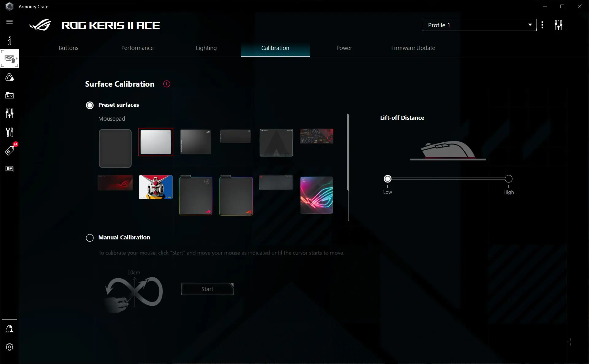Select the dark square mousepad preset
The image size is (589, 364).
[x=115, y=148]
